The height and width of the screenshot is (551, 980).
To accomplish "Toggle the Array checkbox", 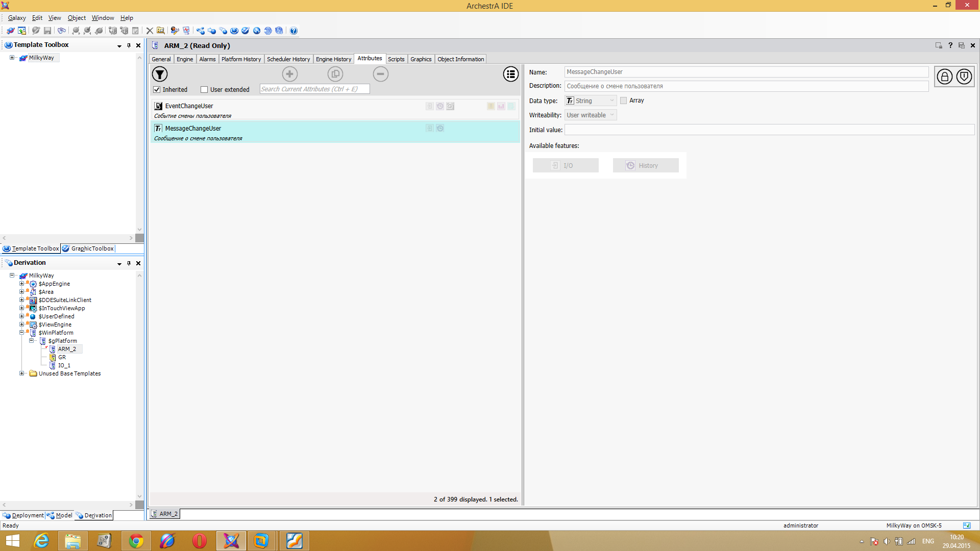I will pos(623,101).
